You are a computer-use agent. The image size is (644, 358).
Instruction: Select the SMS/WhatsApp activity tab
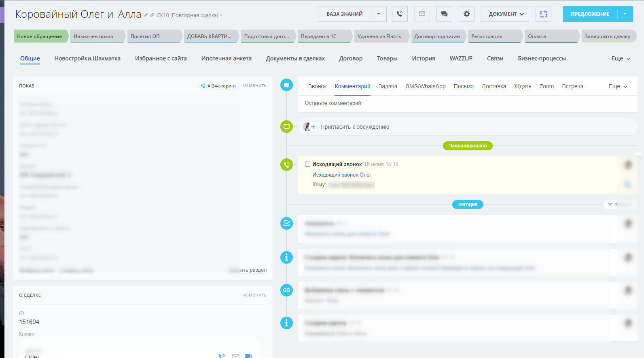point(426,86)
